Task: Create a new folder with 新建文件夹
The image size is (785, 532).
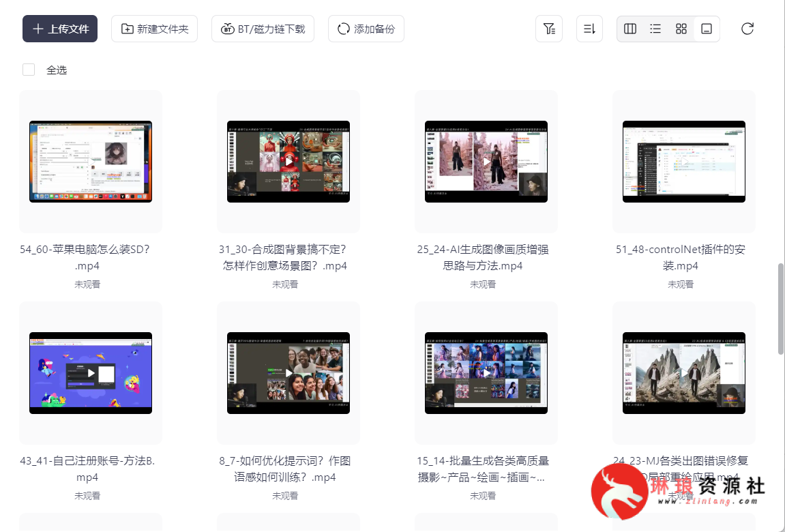Action: pyautogui.click(x=154, y=29)
